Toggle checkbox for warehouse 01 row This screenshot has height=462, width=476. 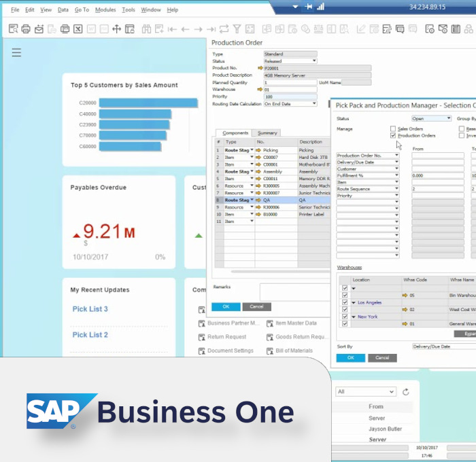[345, 323]
